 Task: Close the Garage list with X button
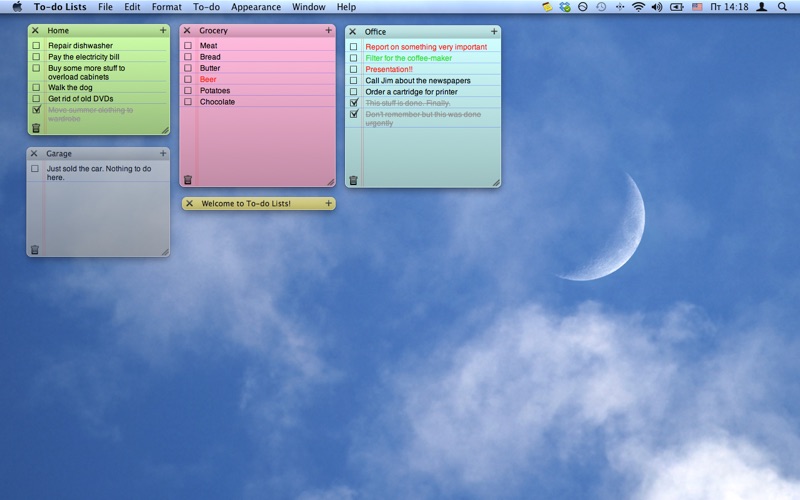[34, 154]
